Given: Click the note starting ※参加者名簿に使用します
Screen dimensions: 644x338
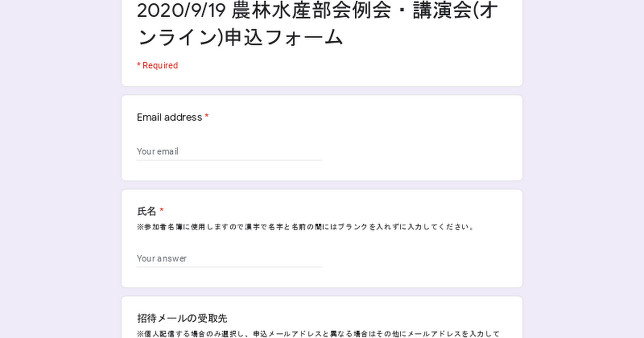Looking at the screenshot, I should 305,227.
